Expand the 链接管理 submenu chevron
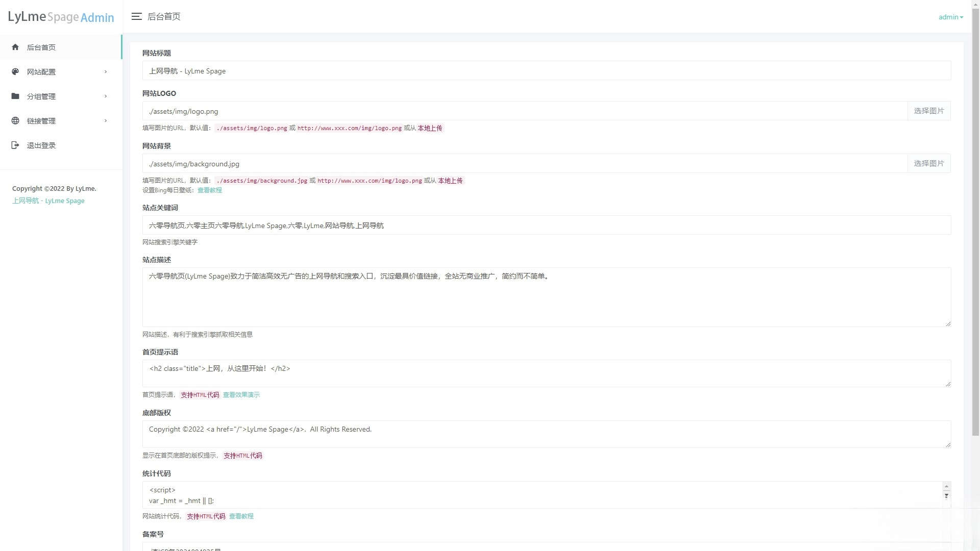The height and width of the screenshot is (551, 980). 106,120
